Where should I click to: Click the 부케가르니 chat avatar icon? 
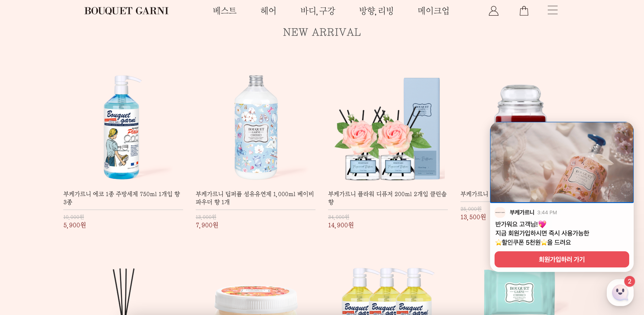click(500, 212)
